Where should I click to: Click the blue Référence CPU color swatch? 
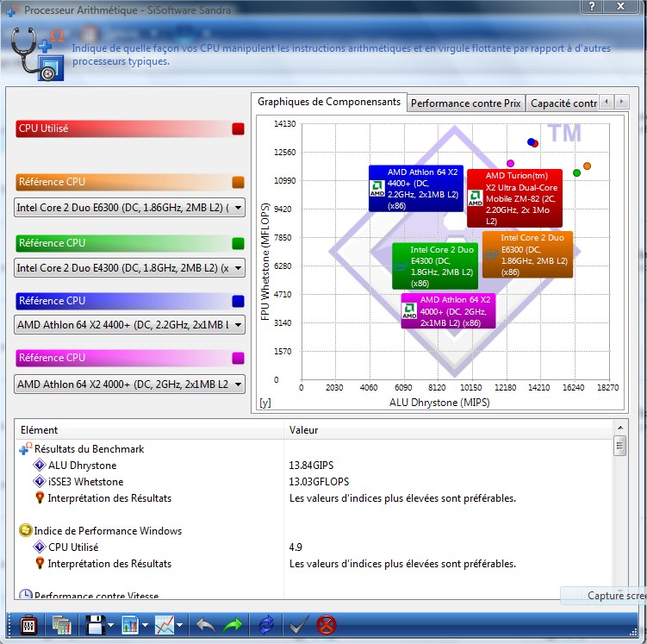tap(238, 302)
